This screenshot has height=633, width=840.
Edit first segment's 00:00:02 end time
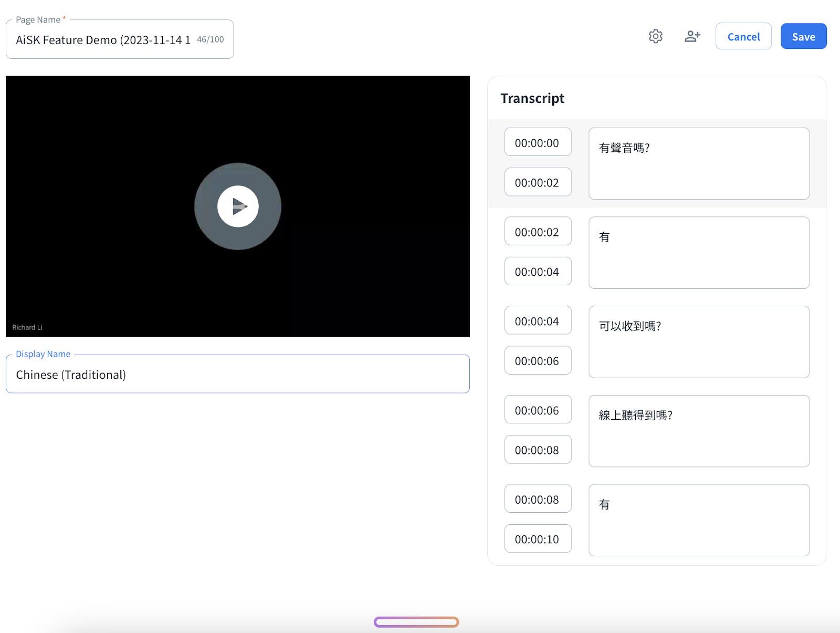pos(538,182)
